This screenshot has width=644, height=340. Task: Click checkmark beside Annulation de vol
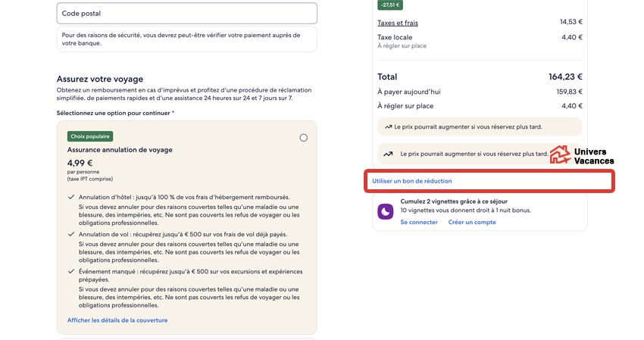coord(70,234)
